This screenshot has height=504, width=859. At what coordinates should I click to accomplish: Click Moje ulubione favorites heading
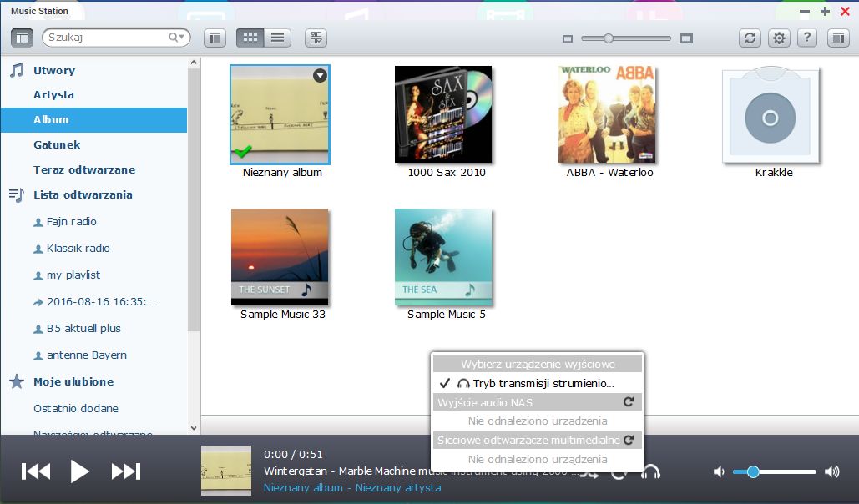coord(73,382)
